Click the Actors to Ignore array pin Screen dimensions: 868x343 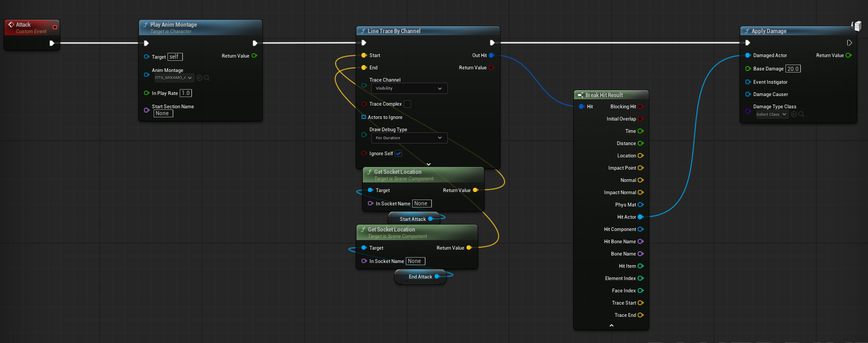(x=364, y=117)
